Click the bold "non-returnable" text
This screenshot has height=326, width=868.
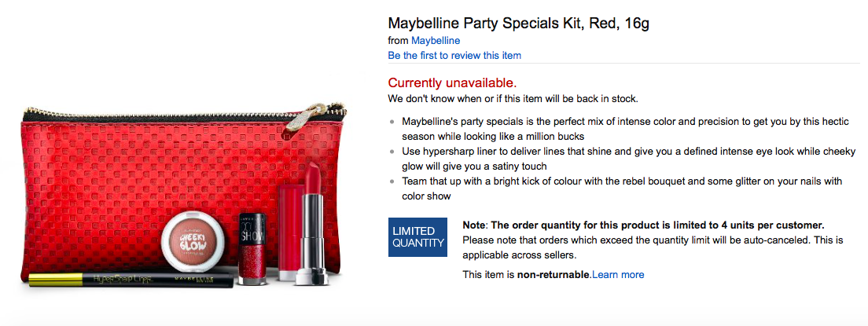click(554, 274)
